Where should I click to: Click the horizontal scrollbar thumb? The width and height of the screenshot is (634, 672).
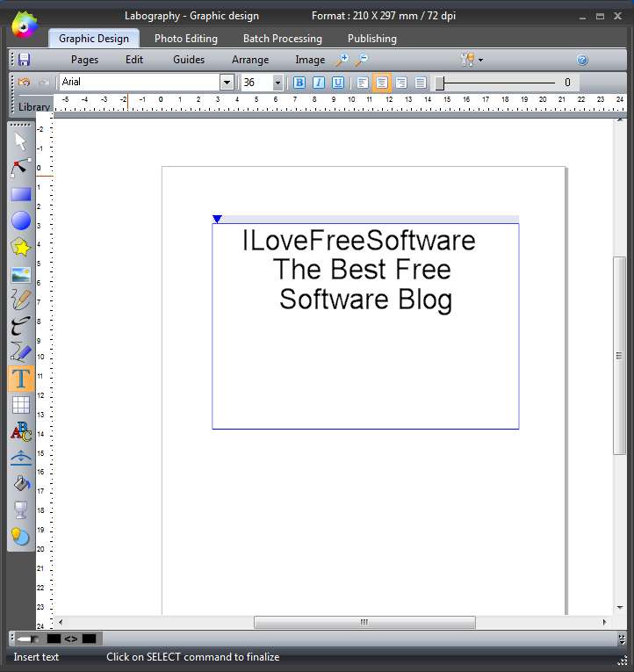(x=364, y=622)
